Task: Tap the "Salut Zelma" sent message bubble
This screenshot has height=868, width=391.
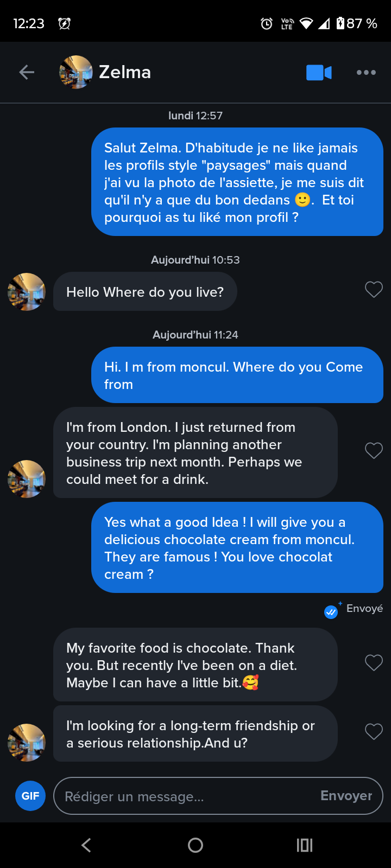Action: [x=237, y=182]
